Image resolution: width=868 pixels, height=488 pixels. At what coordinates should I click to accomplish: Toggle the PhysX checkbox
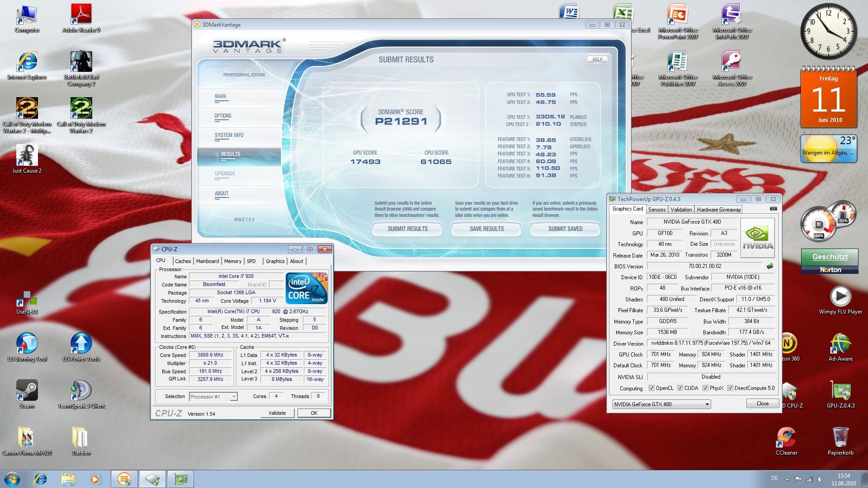(x=705, y=388)
